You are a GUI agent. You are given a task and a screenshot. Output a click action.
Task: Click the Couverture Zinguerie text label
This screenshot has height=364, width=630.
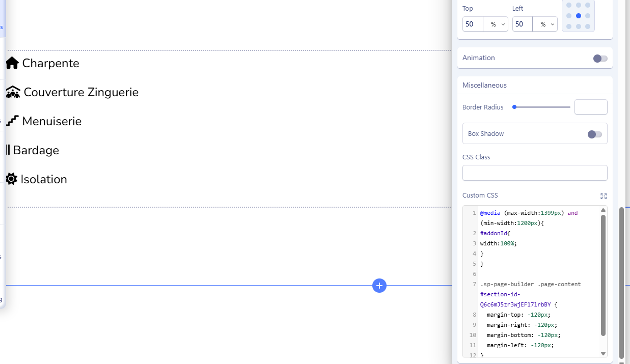[81, 92]
